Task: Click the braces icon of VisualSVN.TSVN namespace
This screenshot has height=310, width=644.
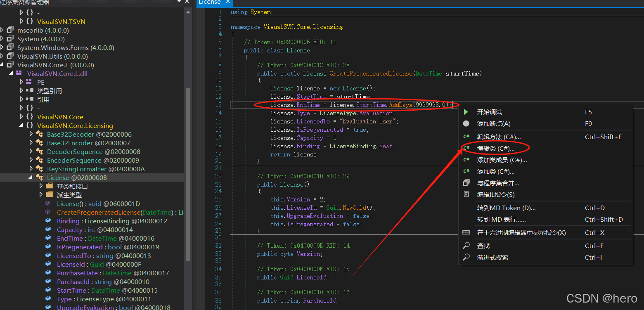Action: tap(29, 21)
